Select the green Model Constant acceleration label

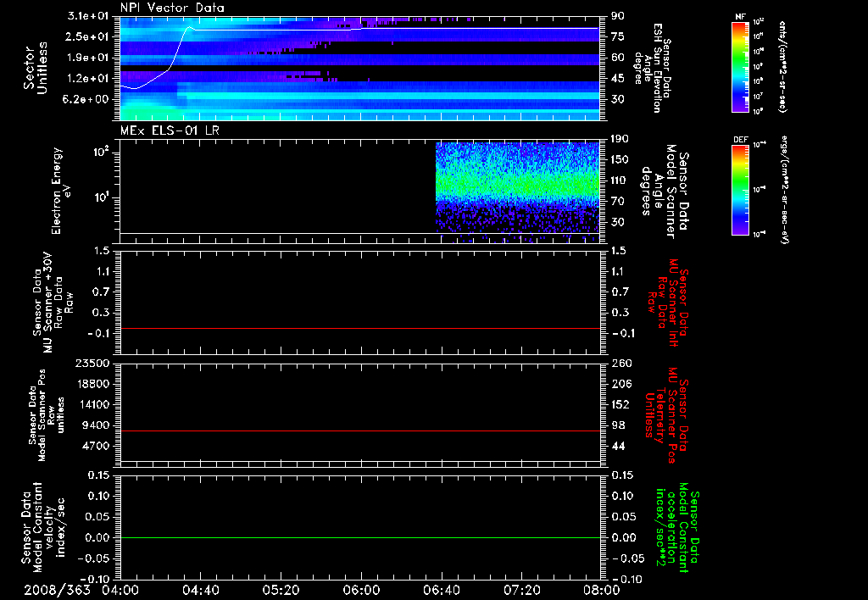(x=677, y=527)
